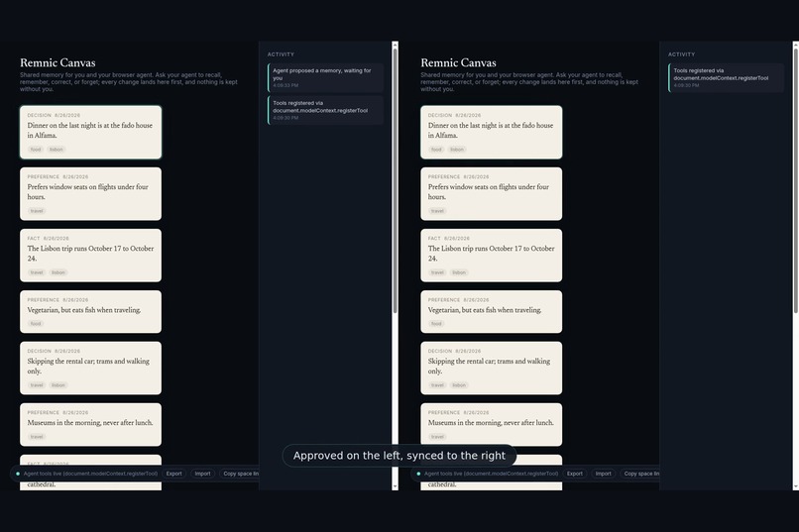
Task: Open 'Agent proposed a memory' activity entry
Action: tap(325, 77)
